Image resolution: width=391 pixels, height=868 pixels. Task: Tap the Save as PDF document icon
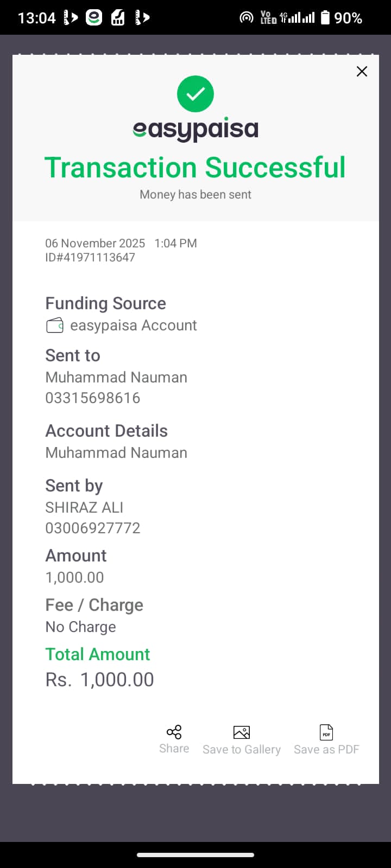[x=326, y=732]
